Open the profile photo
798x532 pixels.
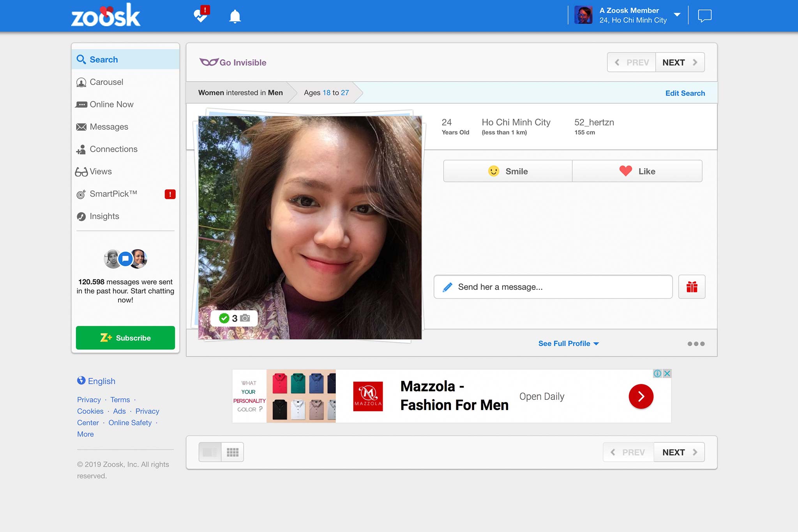(x=310, y=228)
